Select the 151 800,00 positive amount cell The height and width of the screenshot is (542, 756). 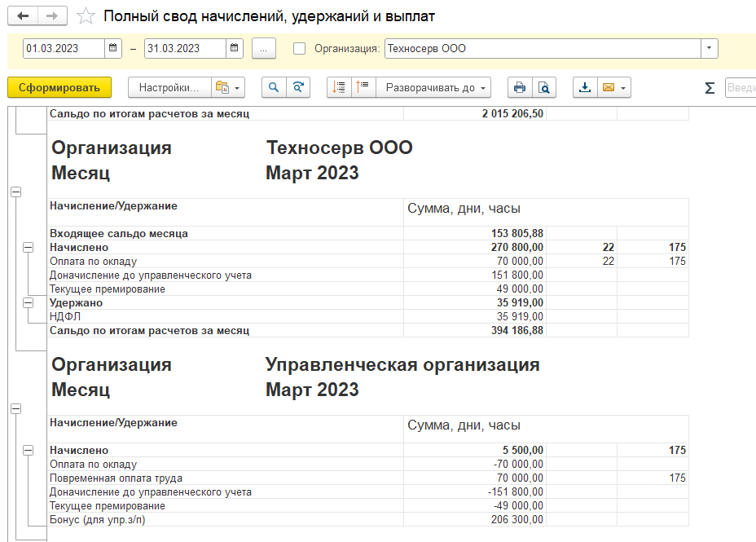click(475, 275)
